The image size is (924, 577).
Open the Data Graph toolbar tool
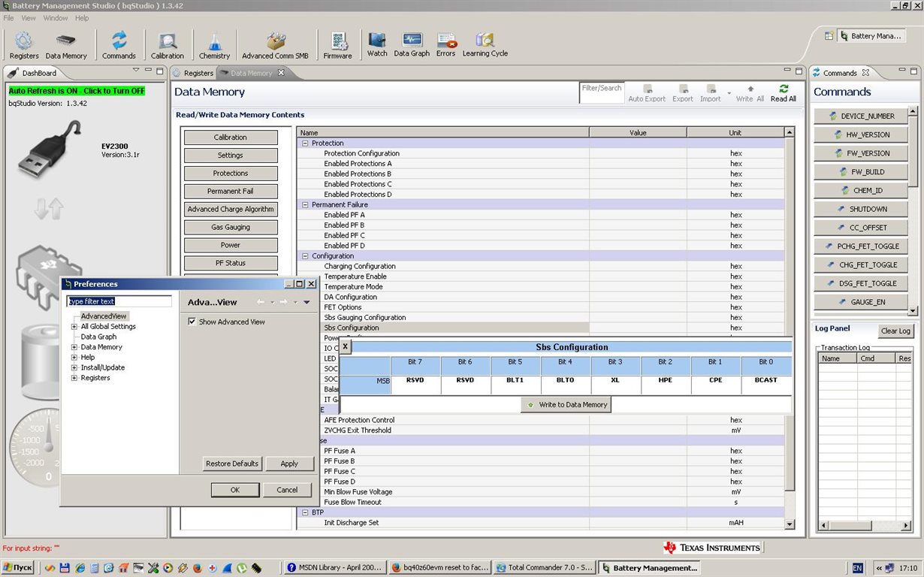[412, 44]
